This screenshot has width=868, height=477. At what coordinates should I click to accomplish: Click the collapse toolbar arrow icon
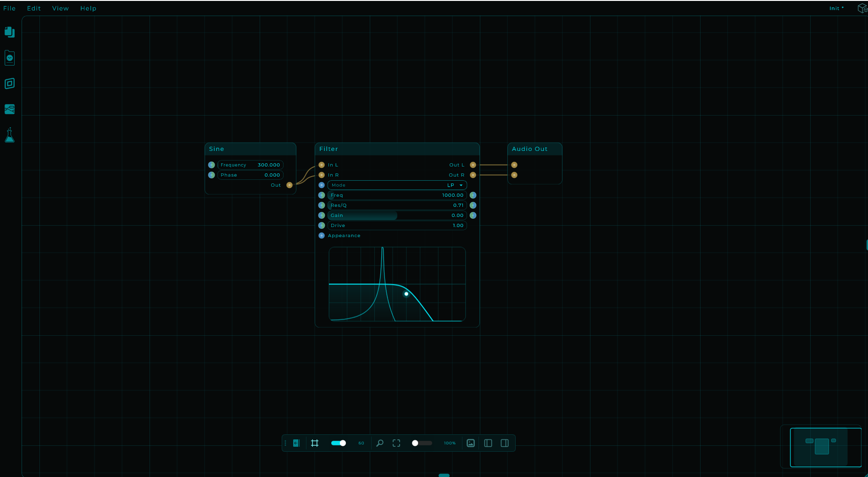(296, 443)
